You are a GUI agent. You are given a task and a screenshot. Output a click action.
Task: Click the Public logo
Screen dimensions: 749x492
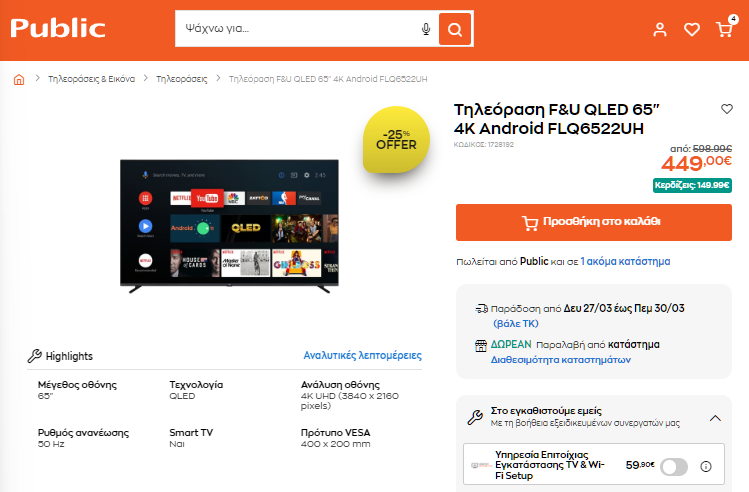point(58,28)
